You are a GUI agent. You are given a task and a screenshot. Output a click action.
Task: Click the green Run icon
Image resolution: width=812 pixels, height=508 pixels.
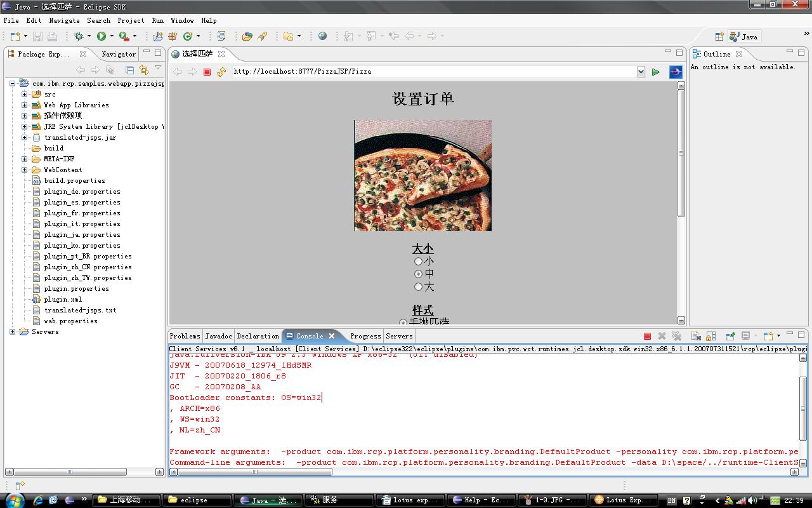pyautogui.click(x=101, y=37)
